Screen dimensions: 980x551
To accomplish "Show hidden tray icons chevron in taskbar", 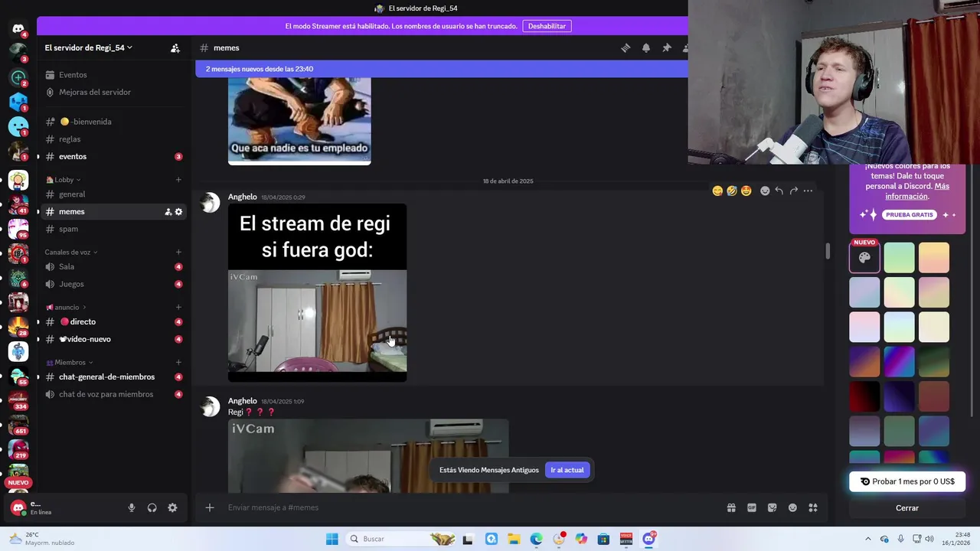I will coord(867,539).
